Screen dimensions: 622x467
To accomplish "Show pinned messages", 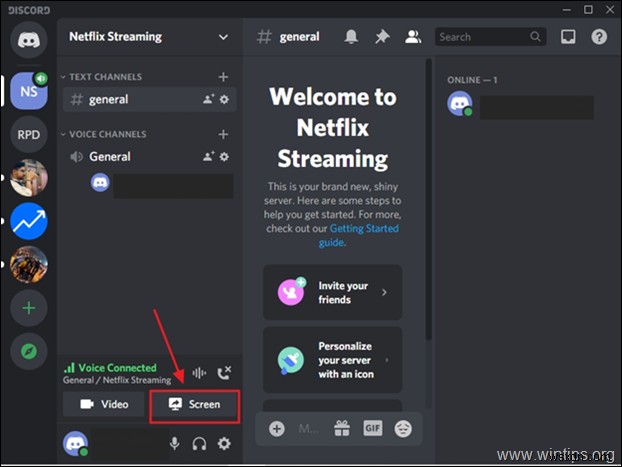I will [x=382, y=37].
